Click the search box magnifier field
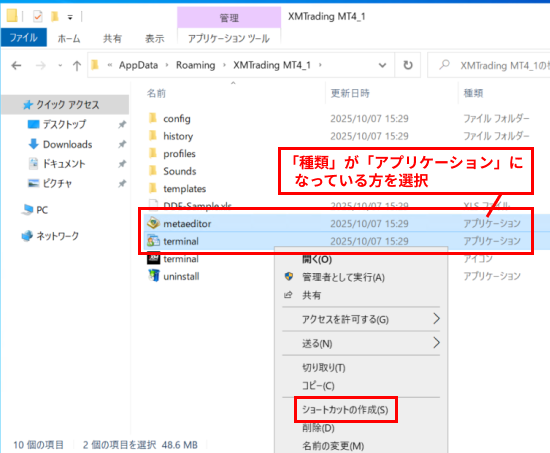This screenshot has height=453, width=550. coord(488,65)
